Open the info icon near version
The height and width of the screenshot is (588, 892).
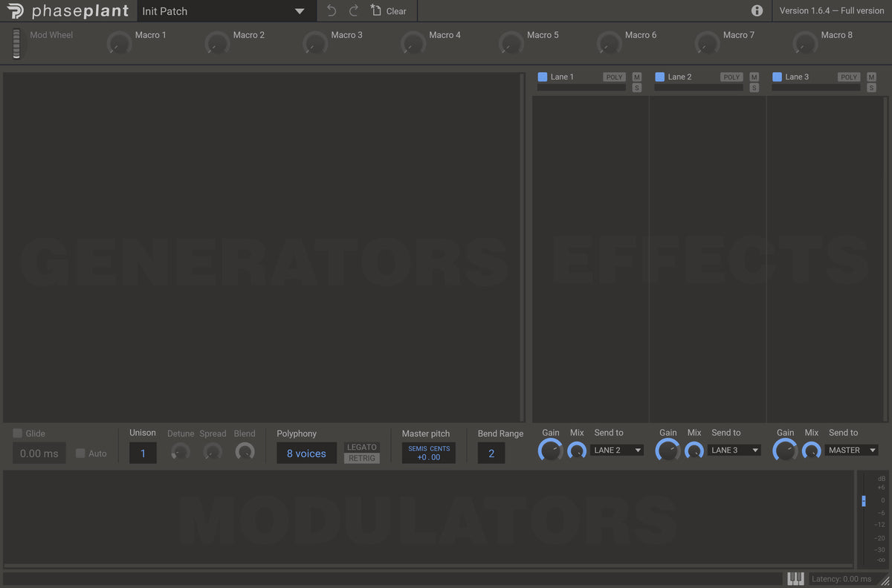point(757,10)
